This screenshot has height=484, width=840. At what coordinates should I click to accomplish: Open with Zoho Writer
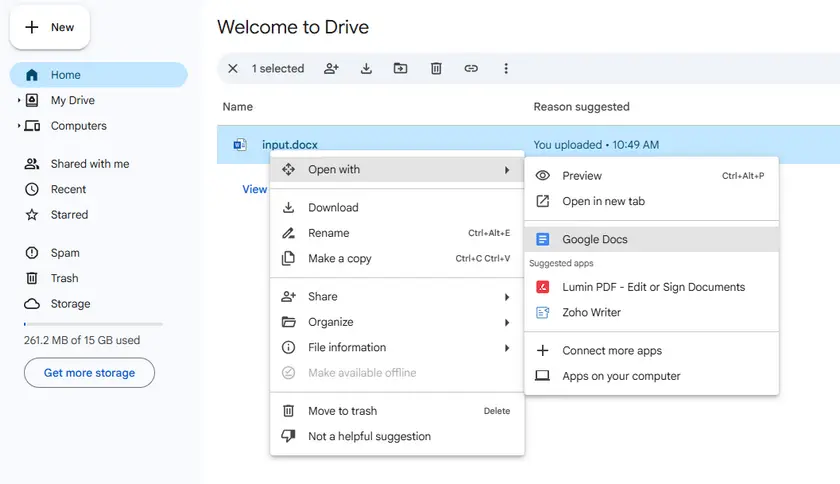tap(651, 312)
